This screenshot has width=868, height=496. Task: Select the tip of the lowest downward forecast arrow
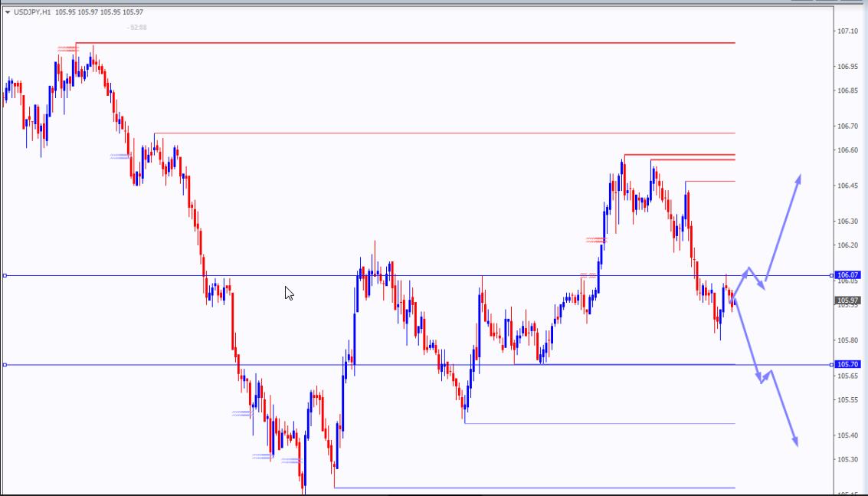point(796,443)
